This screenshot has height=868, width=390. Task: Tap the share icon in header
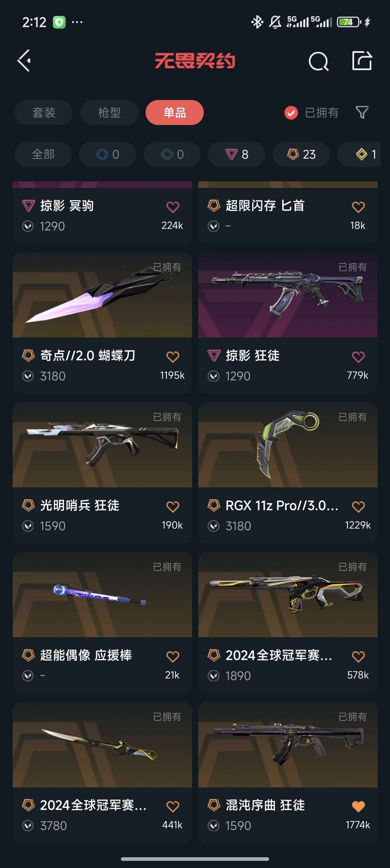(362, 61)
